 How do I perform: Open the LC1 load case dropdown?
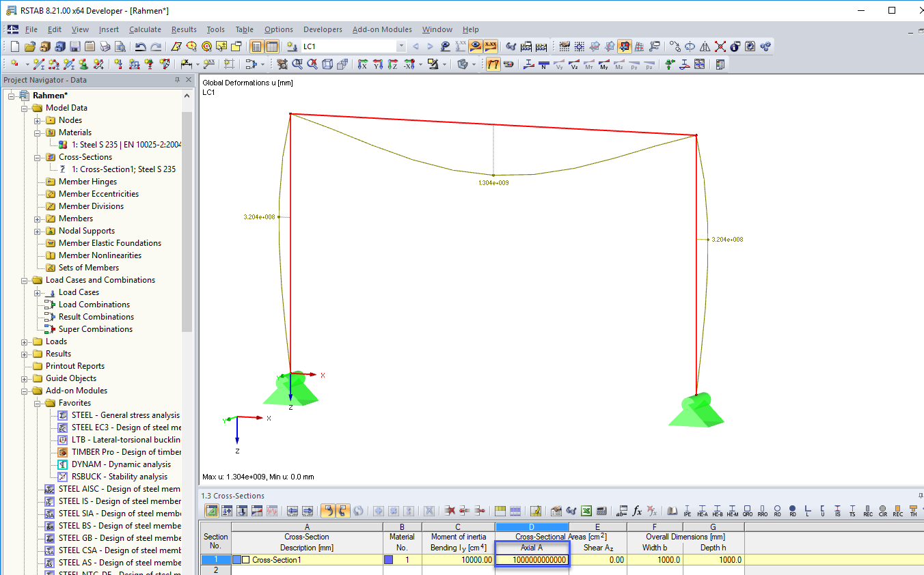point(401,46)
